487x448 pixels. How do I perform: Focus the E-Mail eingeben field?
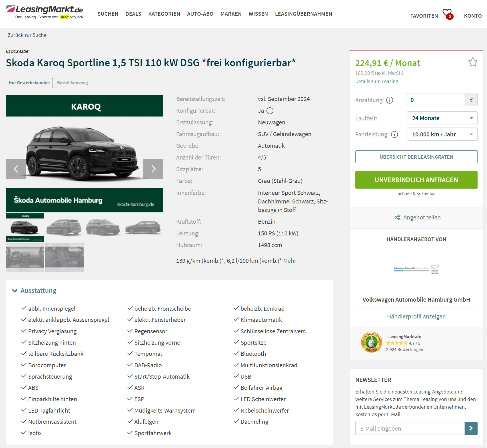click(x=410, y=428)
